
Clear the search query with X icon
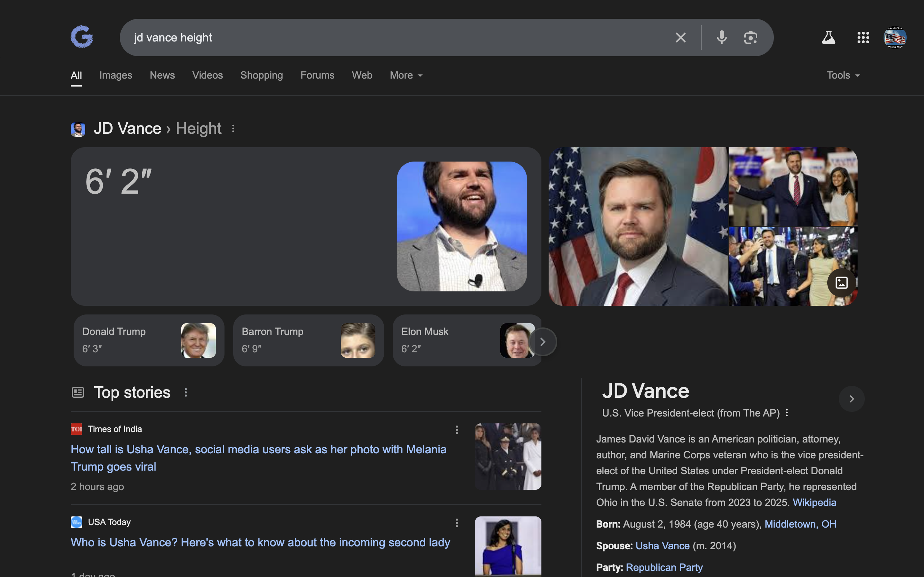(680, 38)
